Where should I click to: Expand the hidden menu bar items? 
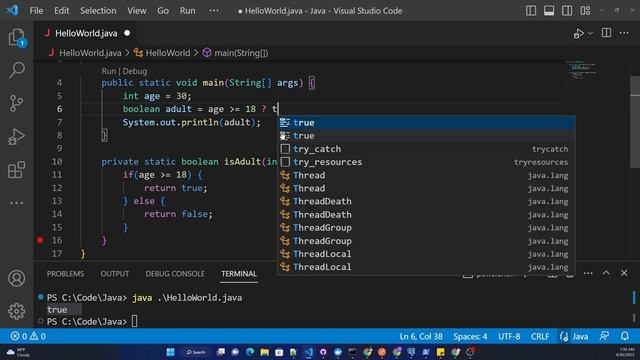point(214,11)
